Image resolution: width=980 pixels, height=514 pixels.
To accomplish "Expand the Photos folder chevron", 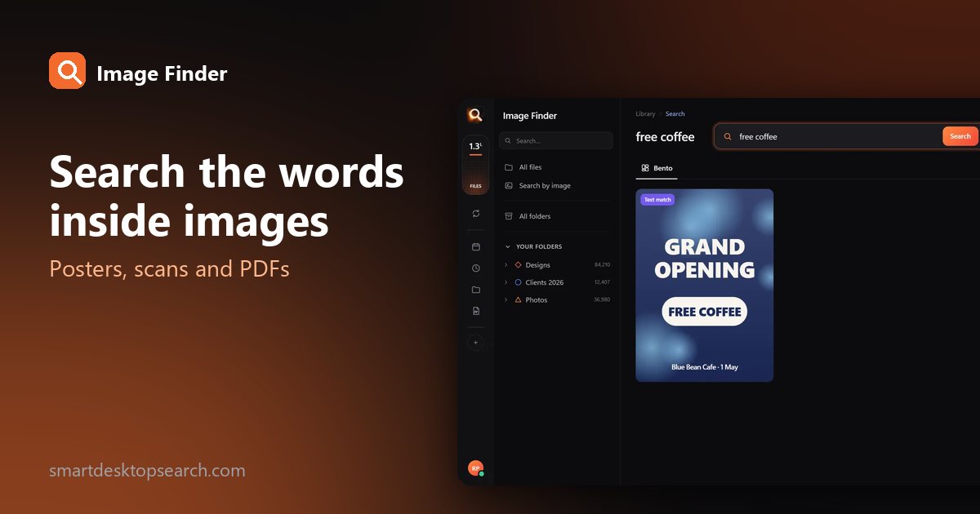I will (506, 300).
